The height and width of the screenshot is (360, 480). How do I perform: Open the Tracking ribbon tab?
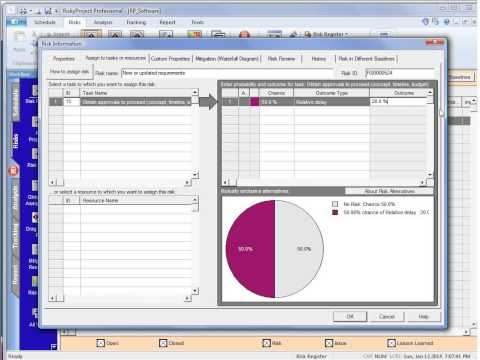136,22
